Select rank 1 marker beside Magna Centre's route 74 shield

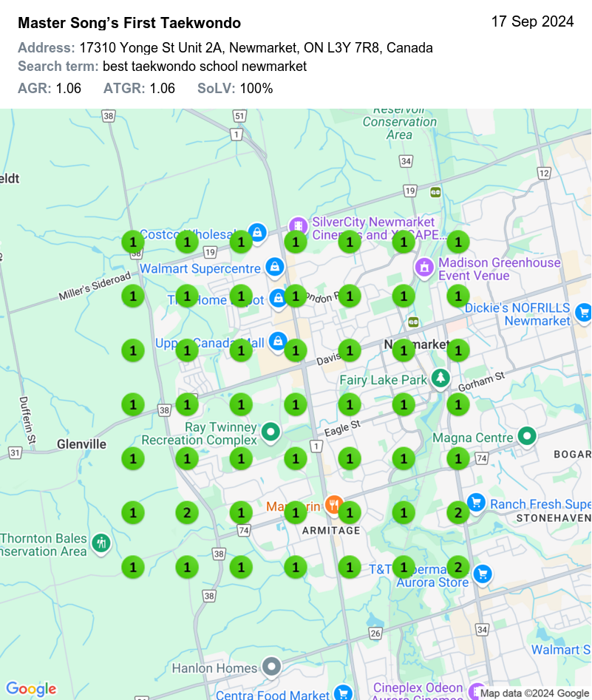pyautogui.click(x=458, y=459)
